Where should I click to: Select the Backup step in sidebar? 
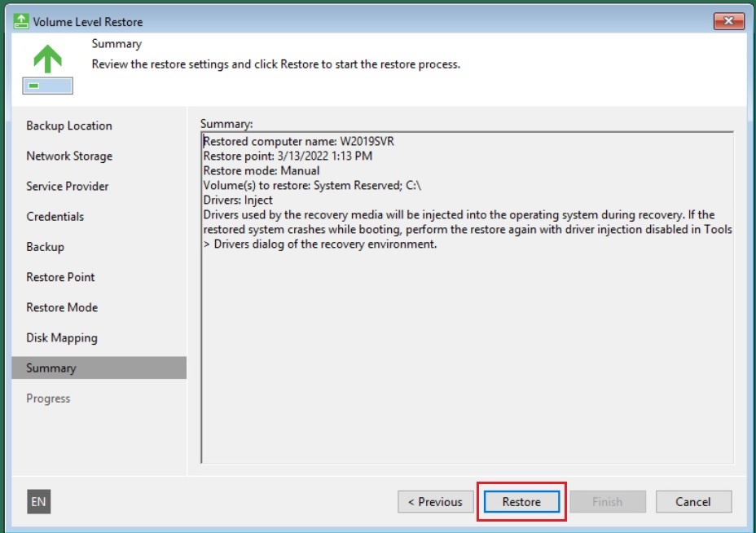coord(45,247)
